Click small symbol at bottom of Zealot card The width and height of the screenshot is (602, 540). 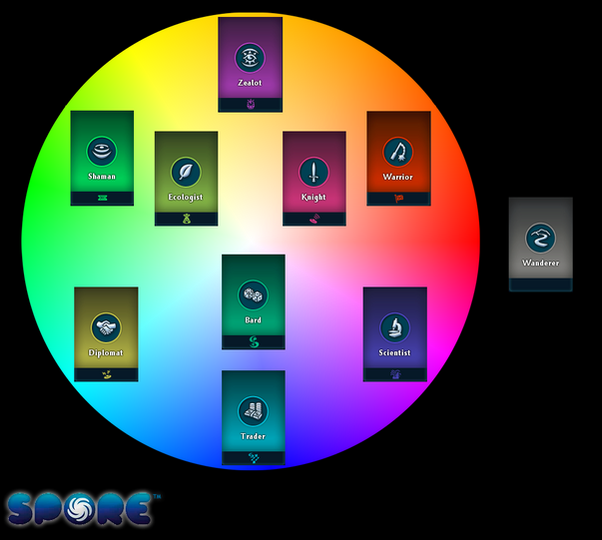point(250,104)
